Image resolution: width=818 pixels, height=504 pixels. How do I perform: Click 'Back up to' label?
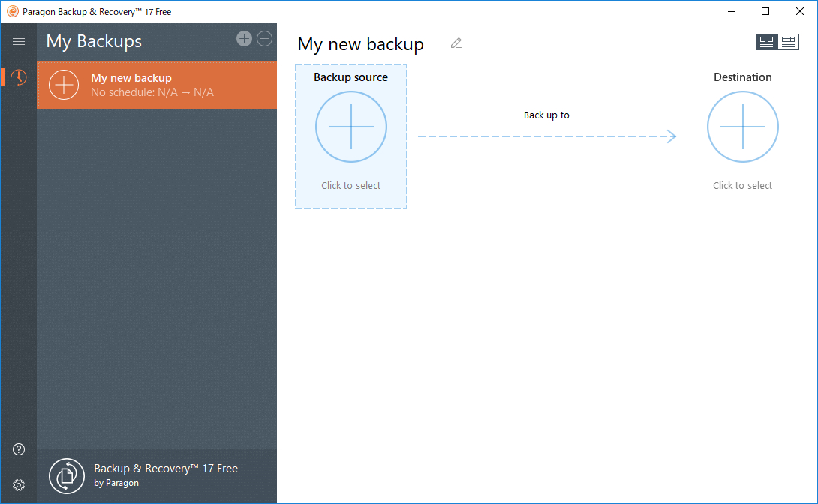click(x=546, y=115)
